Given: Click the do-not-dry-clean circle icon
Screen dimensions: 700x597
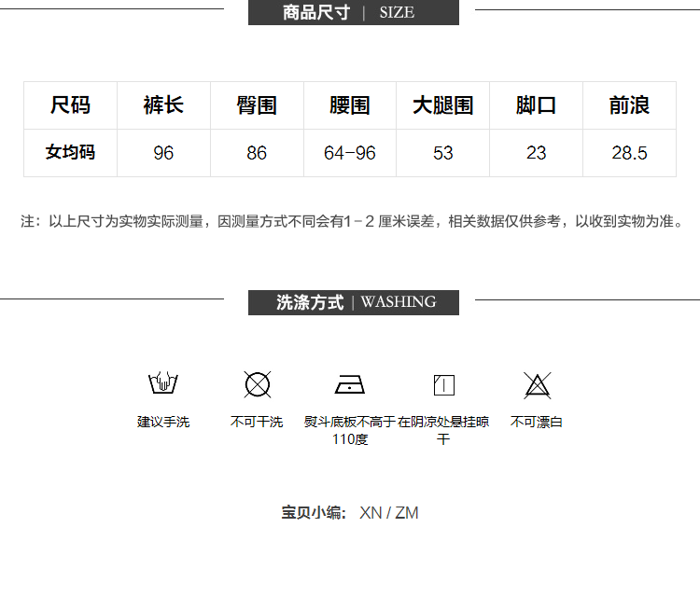Looking at the screenshot, I should tap(257, 383).
